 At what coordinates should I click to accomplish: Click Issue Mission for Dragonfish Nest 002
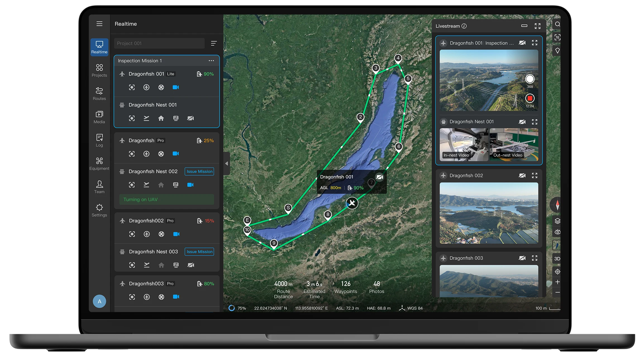pyautogui.click(x=199, y=172)
